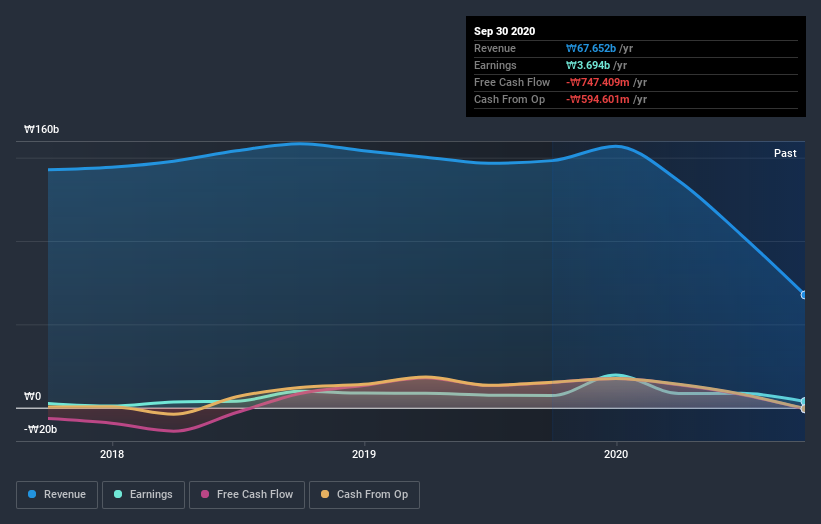Click the Past label on chart
The width and height of the screenshot is (821, 524).
(x=785, y=153)
